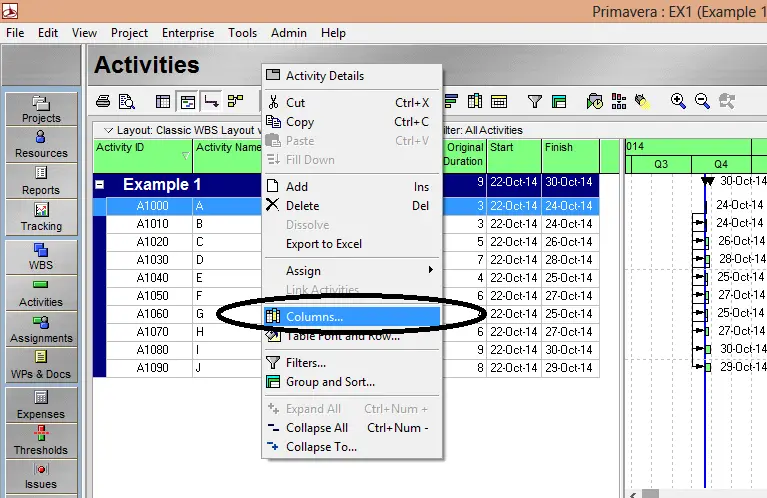Open the Edit menu
Viewport: 767px width, 498px height.
pyautogui.click(x=48, y=33)
